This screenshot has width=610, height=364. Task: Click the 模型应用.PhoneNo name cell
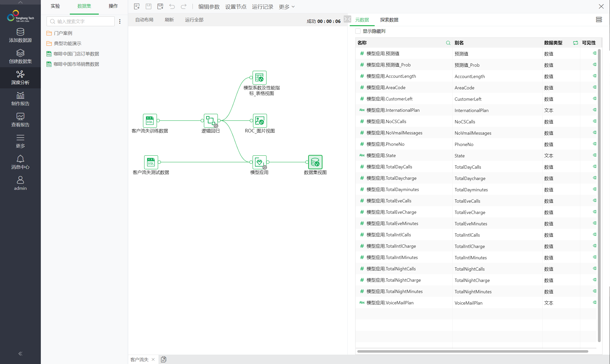(404, 144)
